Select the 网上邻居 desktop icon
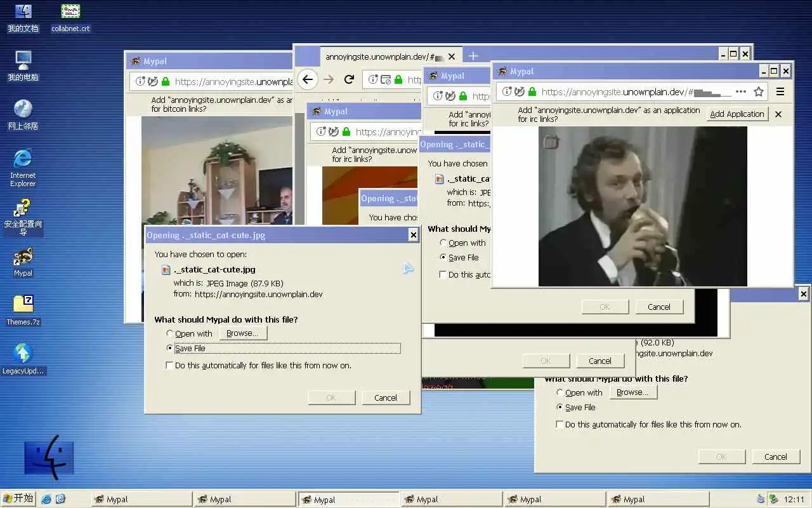Image resolution: width=812 pixels, height=508 pixels. [x=23, y=115]
